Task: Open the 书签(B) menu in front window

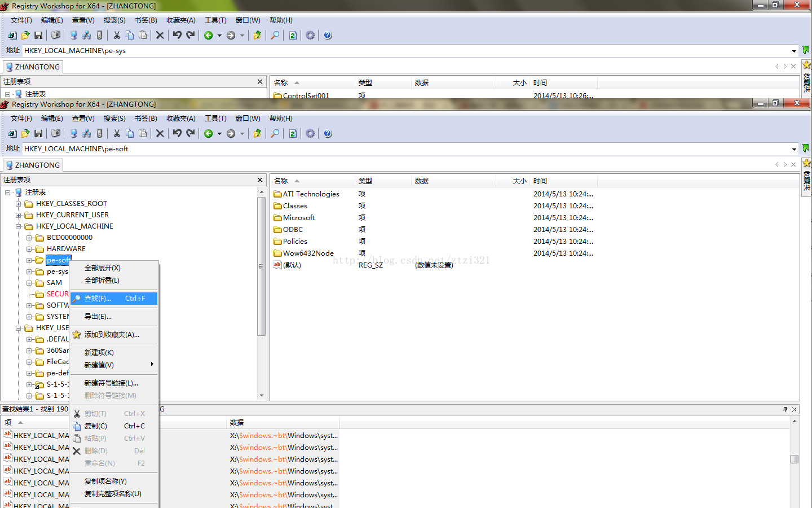Action: (146, 119)
